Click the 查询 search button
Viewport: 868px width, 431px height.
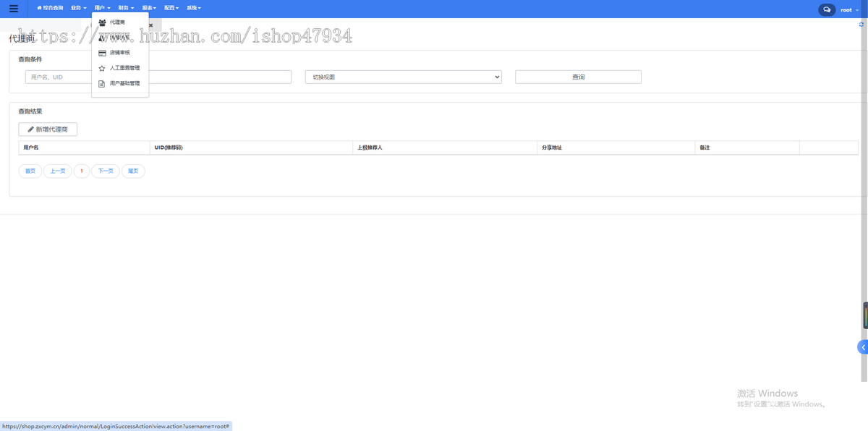[578, 77]
